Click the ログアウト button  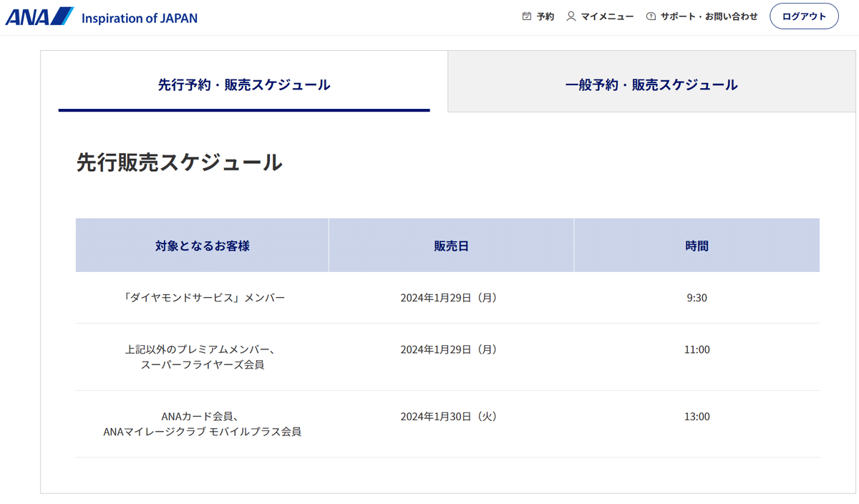point(804,15)
